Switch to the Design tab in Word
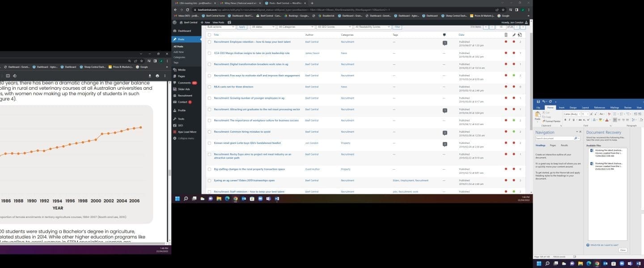 (x=573, y=107)
